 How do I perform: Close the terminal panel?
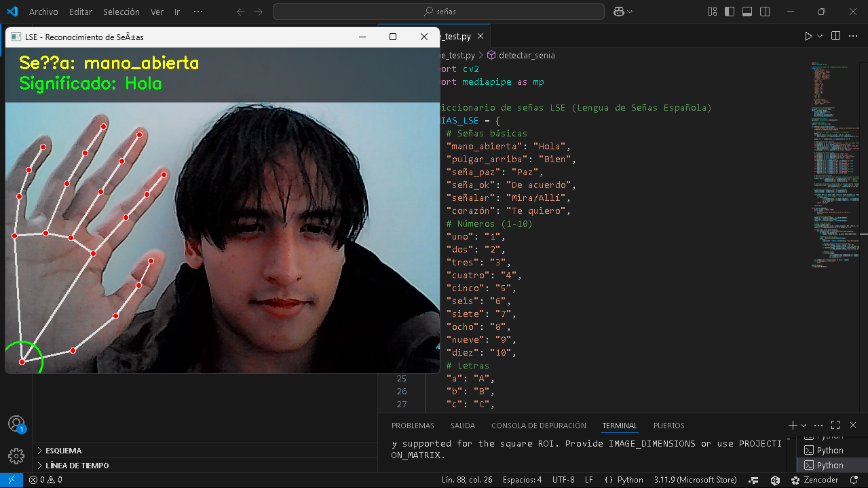pos(854,425)
